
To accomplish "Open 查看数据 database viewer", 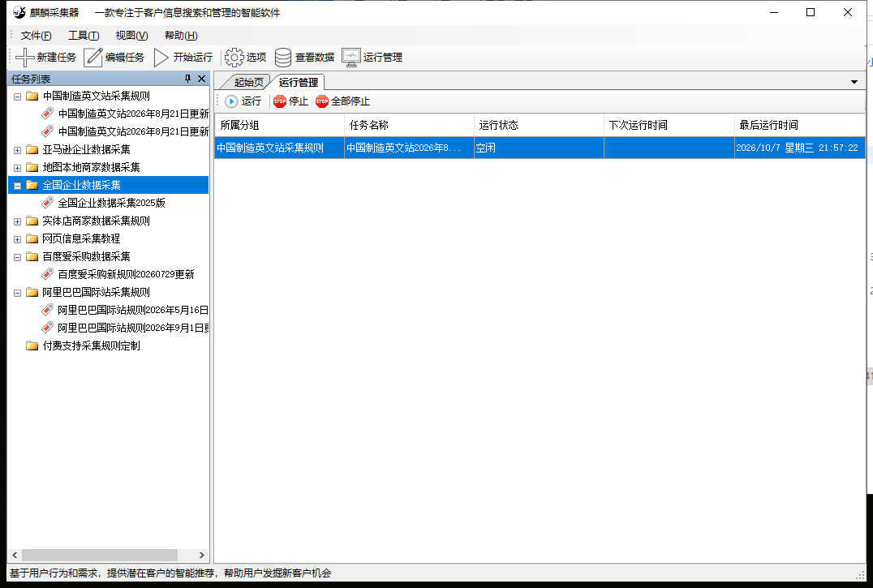I will tap(304, 58).
